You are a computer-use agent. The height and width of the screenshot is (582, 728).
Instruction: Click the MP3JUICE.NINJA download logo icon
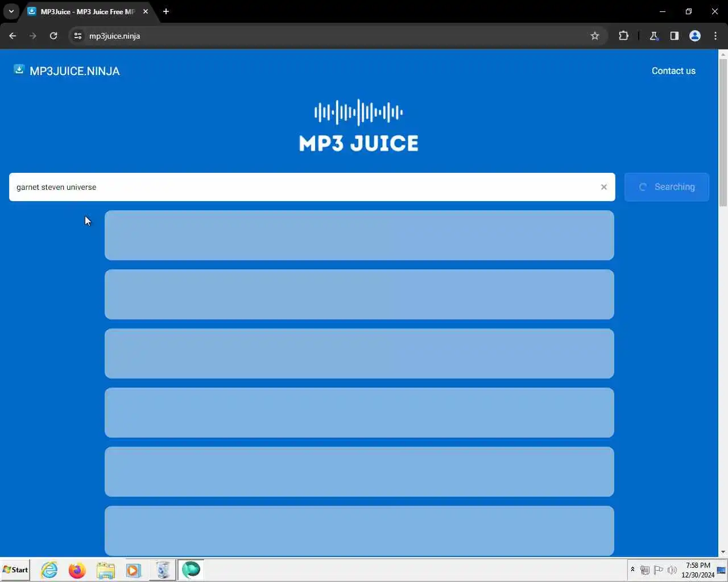click(x=19, y=69)
